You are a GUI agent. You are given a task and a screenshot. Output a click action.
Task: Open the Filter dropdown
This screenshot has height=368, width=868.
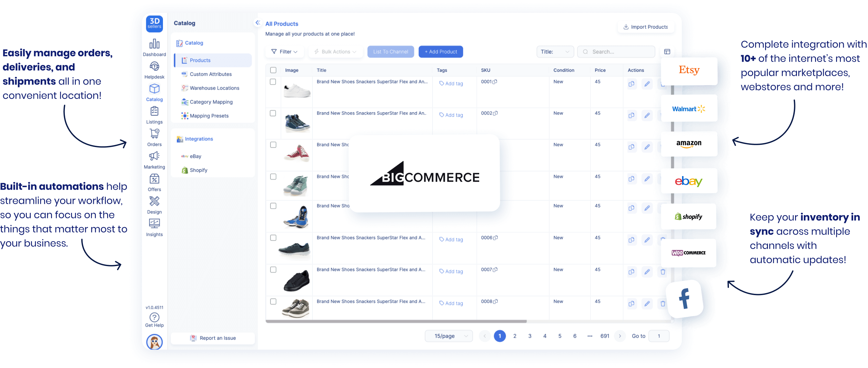285,52
